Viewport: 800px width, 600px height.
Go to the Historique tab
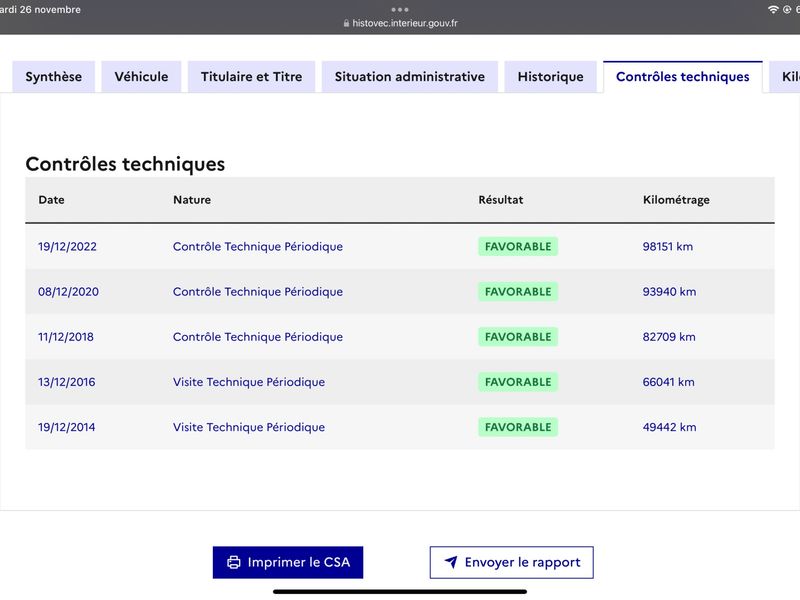tap(551, 77)
